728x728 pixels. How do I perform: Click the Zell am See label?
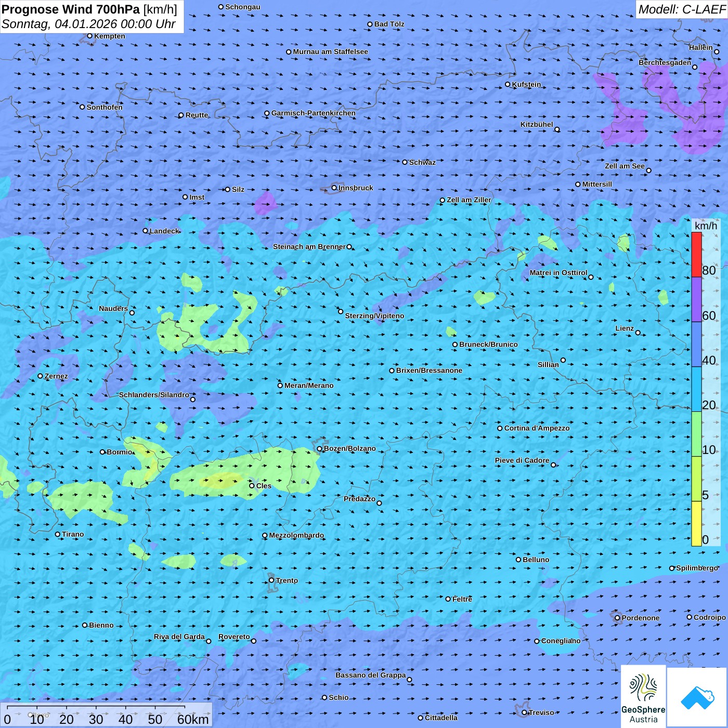point(625,166)
